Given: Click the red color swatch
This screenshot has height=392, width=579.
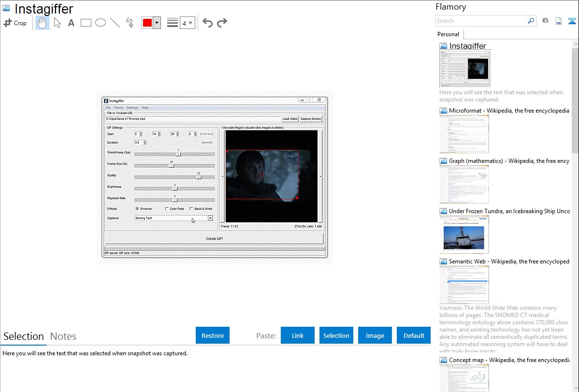Looking at the screenshot, I should (x=147, y=23).
